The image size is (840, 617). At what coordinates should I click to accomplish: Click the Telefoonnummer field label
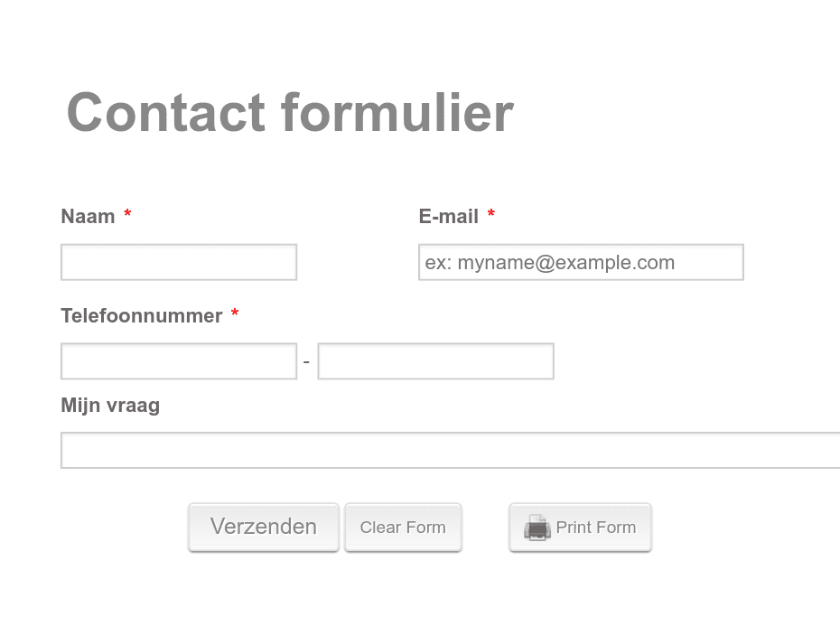[x=142, y=315]
